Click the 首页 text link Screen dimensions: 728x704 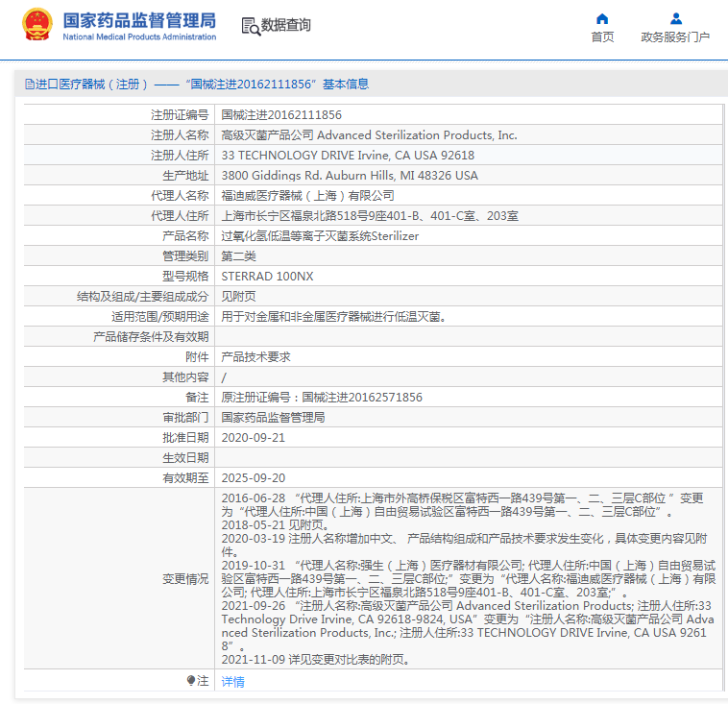602,37
